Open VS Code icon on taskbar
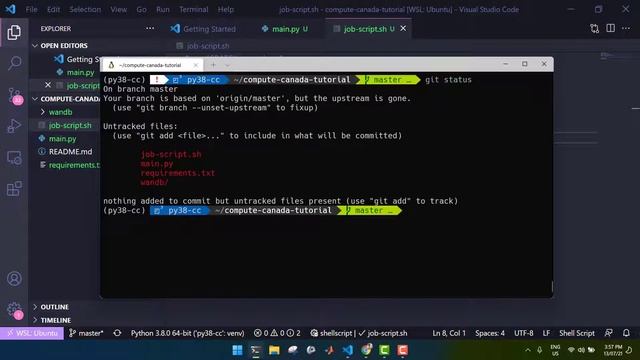 coord(347,350)
